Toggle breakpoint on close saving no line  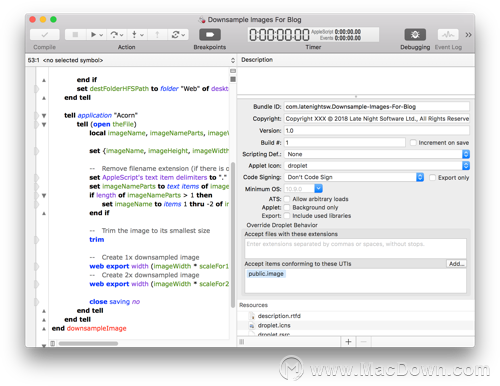point(36,302)
